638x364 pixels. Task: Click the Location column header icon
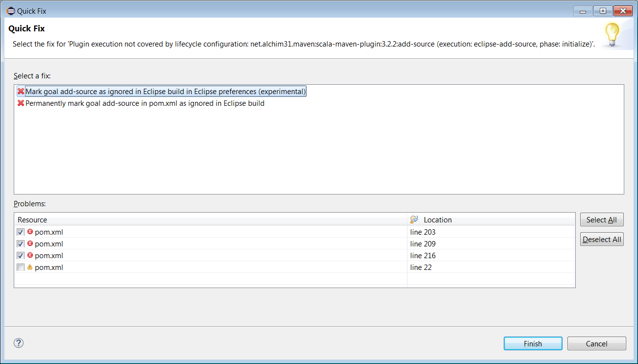pyautogui.click(x=414, y=219)
